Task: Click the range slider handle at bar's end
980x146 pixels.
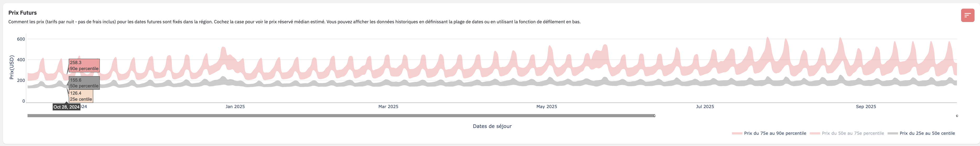Action: tap(654, 116)
